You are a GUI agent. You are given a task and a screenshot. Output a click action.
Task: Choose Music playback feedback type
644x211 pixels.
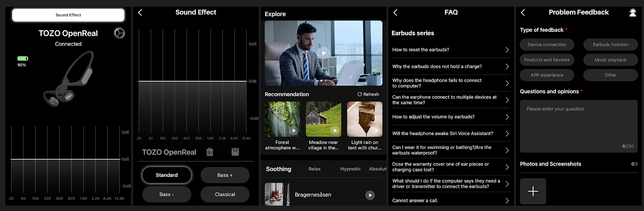pyautogui.click(x=610, y=60)
